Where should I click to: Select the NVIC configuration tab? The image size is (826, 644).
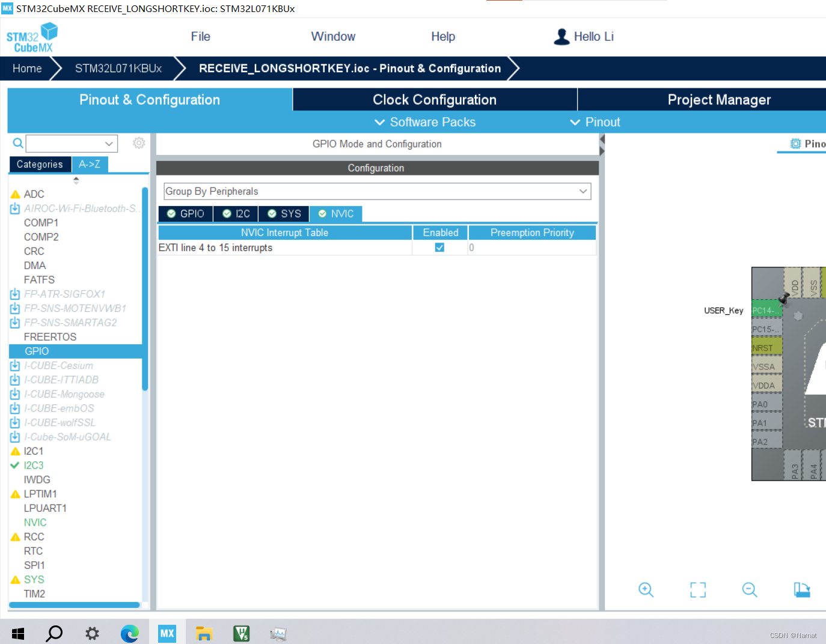pyautogui.click(x=336, y=214)
